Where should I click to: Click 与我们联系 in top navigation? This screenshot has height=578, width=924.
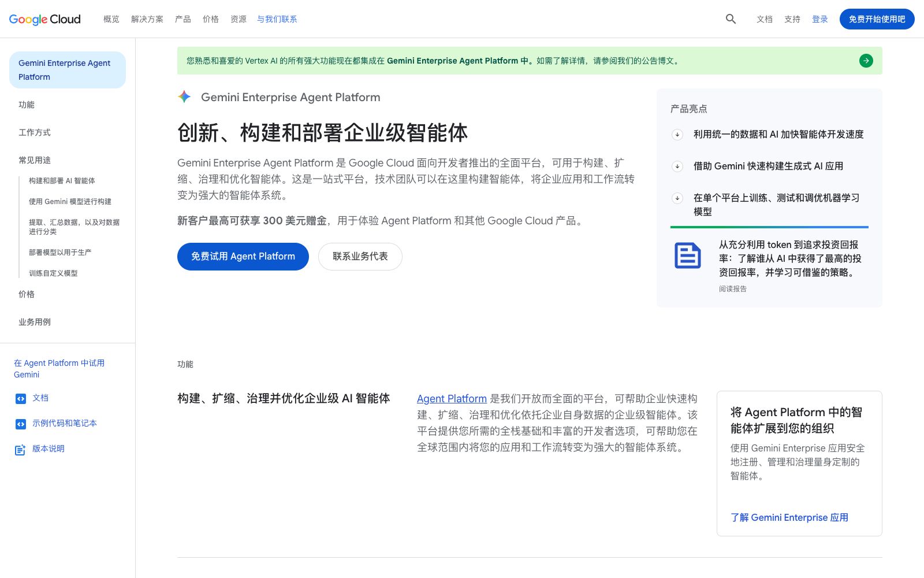click(x=277, y=19)
